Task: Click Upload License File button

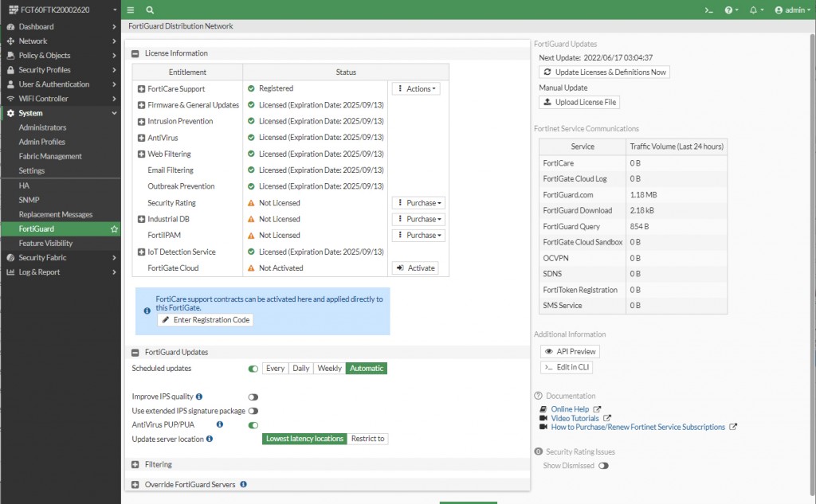Action: click(579, 103)
